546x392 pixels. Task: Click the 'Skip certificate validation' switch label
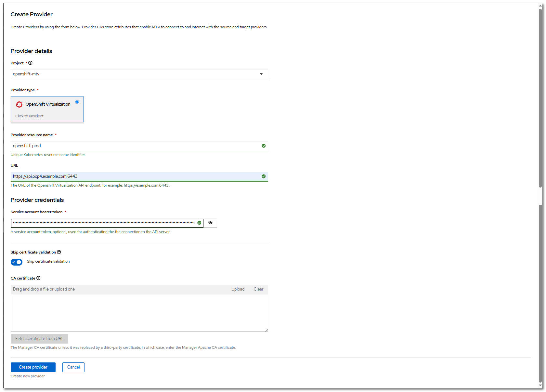pyautogui.click(x=48, y=262)
